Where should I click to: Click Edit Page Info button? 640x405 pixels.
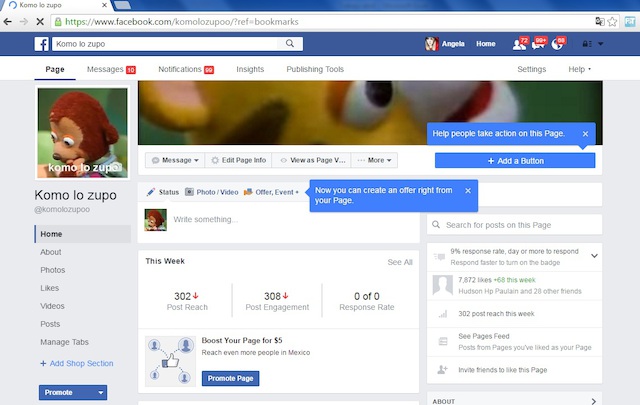238,160
